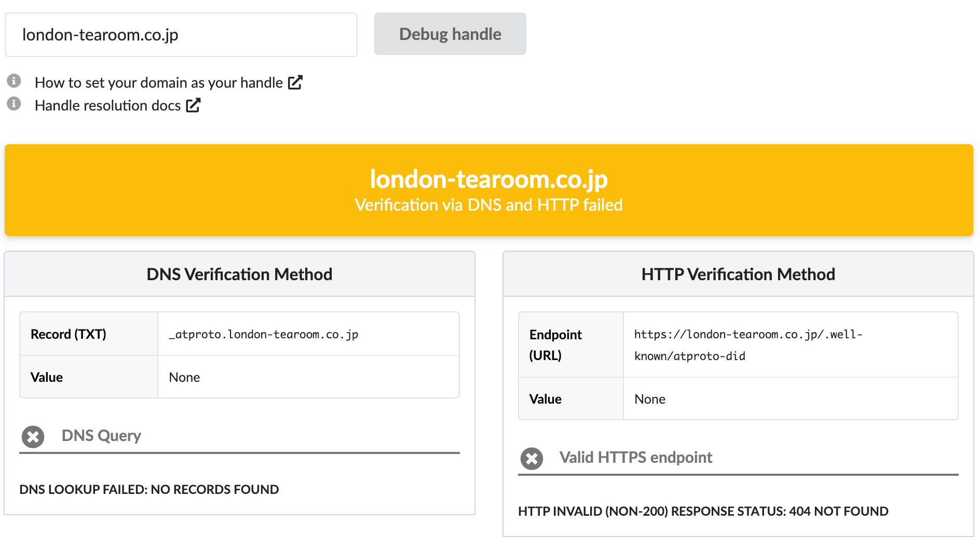Click the Valid HTTPS endpoint label
The width and height of the screenshot is (980, 551).
pos(635,458)
